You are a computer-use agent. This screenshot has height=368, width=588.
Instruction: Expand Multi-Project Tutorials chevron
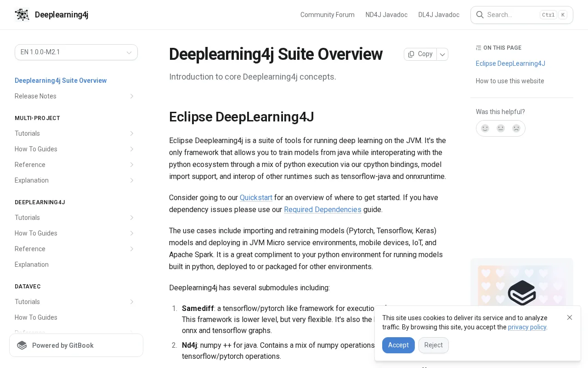pos(131,133)
